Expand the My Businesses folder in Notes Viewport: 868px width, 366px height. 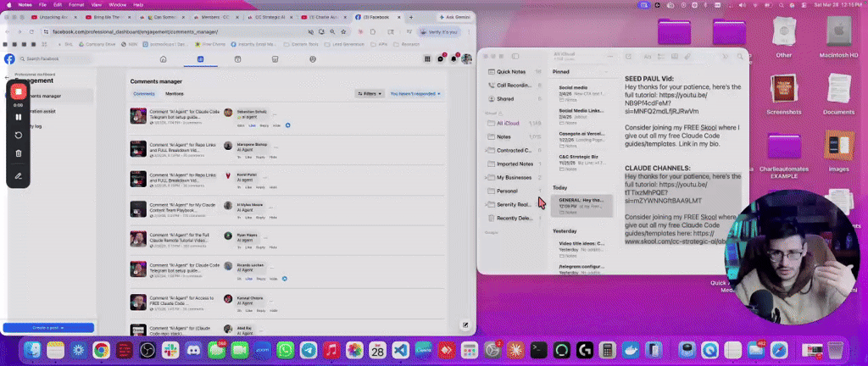click(486, 177)
